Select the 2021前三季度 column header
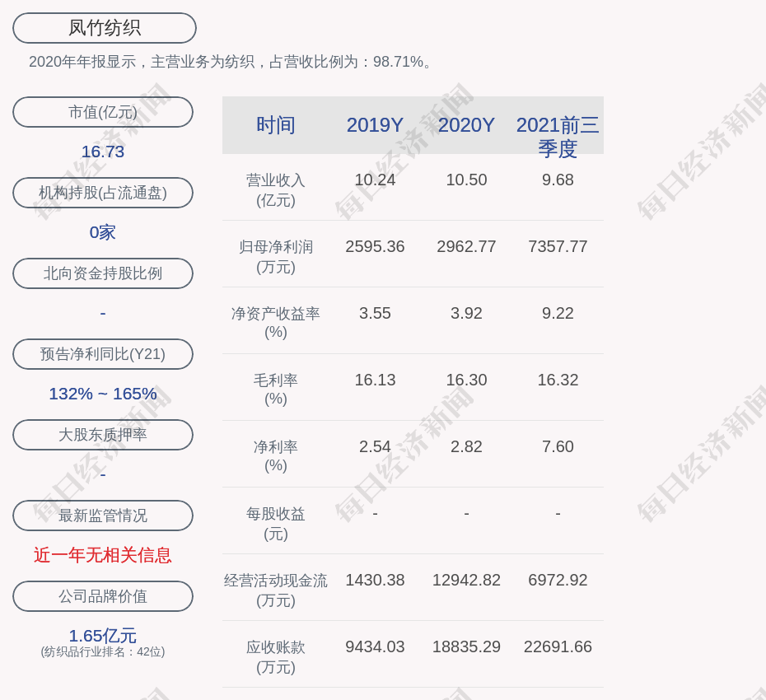This screenshot has height=700, width=766. [558, 136]
